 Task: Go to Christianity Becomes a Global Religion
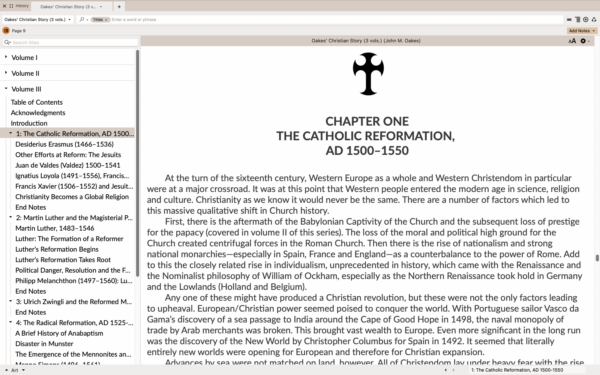coord(72,197)
